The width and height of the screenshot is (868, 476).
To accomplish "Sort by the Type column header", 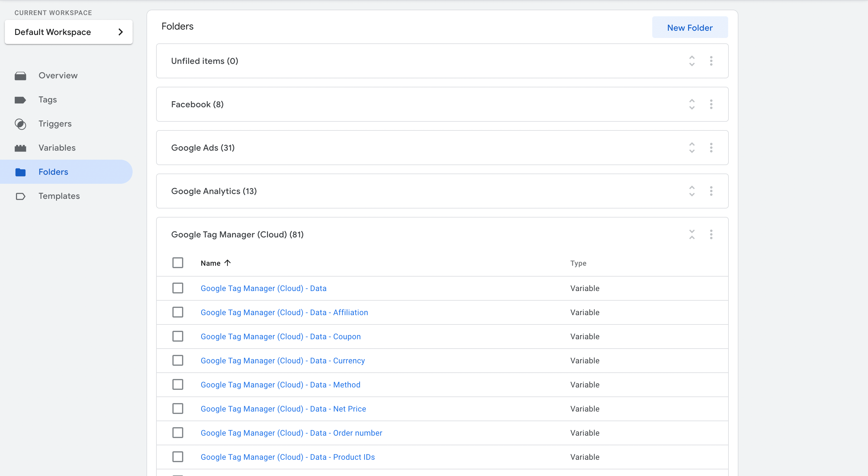I will (578, 263).
